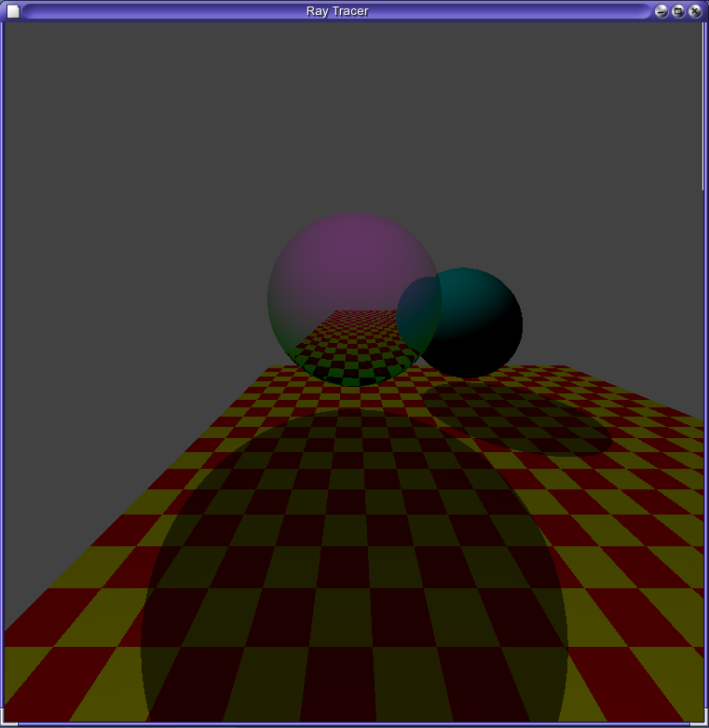
Task: Minimize the Ray Tracer window
Action: point(661,11)
